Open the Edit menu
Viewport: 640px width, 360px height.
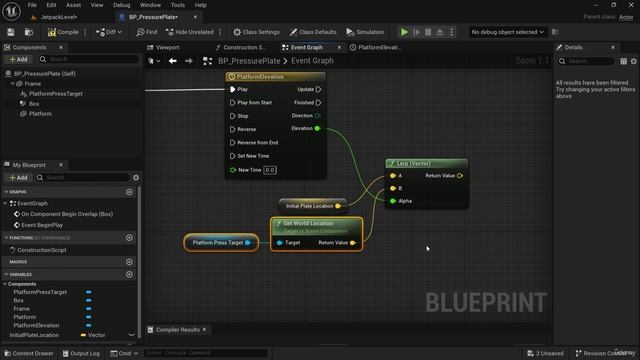coord(51,5)
